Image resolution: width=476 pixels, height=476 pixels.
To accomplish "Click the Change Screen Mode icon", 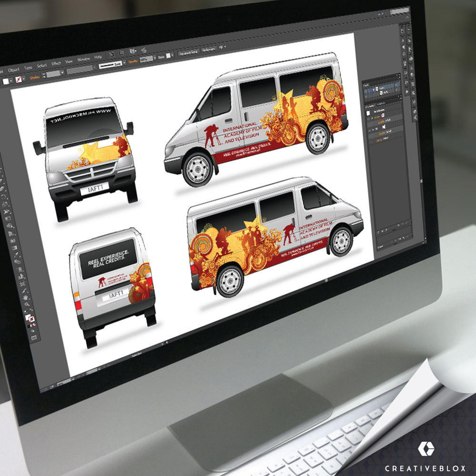I will click(x=34, y=337).
